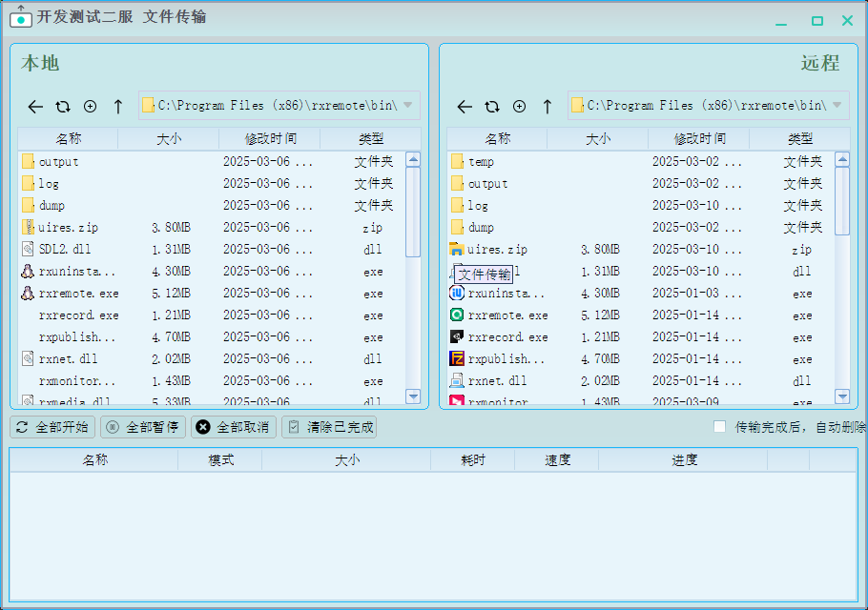Click the remote panel new folder icon
This screenshot has height=610, width=868.
[x=520, y=107]
